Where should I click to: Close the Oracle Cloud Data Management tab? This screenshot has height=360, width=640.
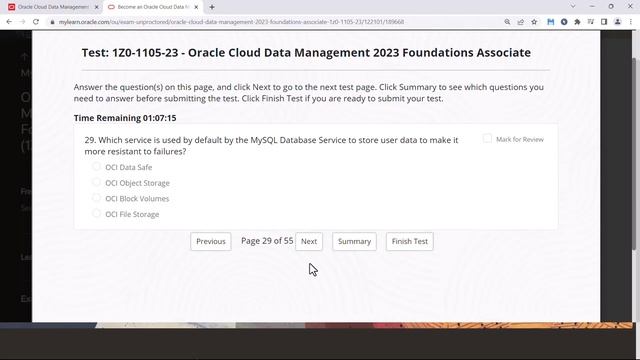coord(96,7)
